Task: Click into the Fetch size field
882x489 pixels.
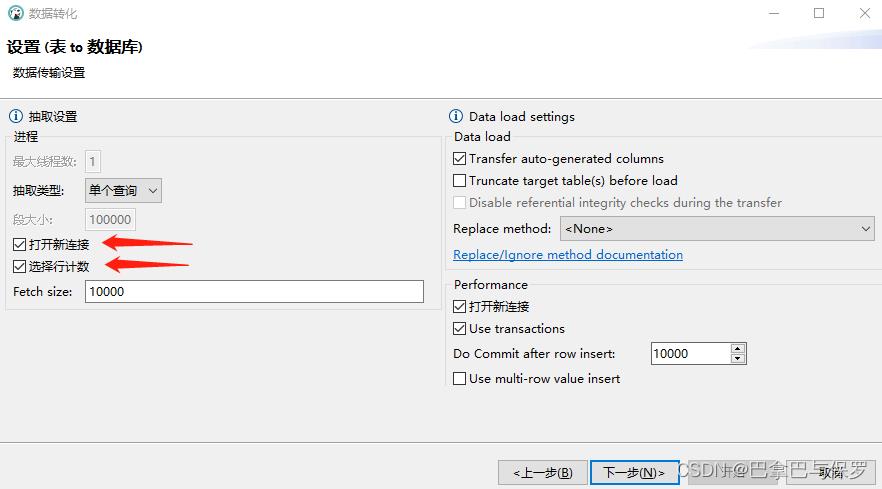Action: pyautogui.click(x=254, y=291)
